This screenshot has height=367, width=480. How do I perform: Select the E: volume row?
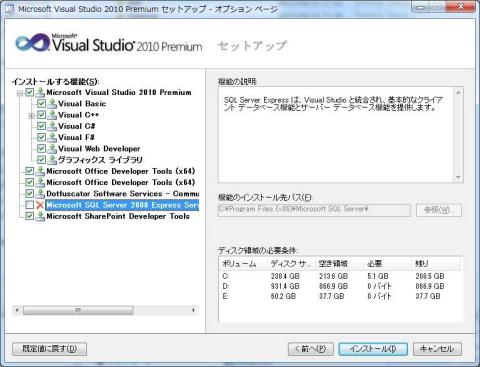(340, 296)
